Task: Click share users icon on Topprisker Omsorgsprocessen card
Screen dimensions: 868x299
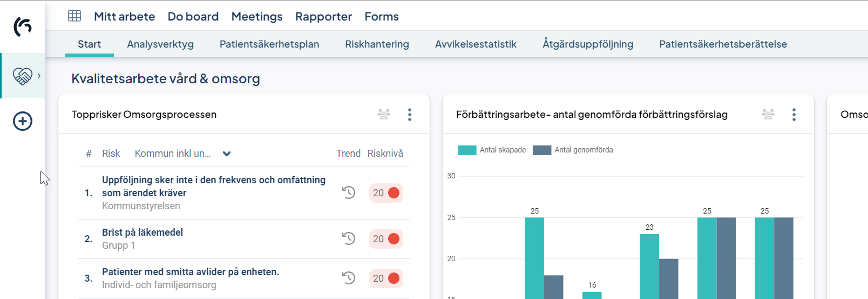Action: (384, 114)
